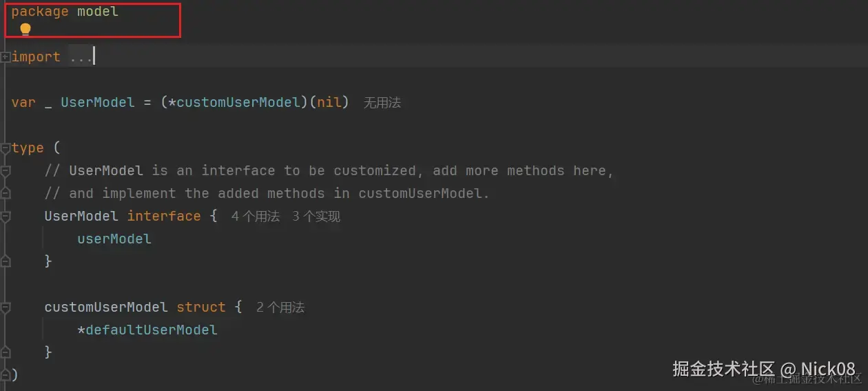The image size is (868, 391).
Task: Click fold end marker at final closing parenthesis
Action: point(6,375)
